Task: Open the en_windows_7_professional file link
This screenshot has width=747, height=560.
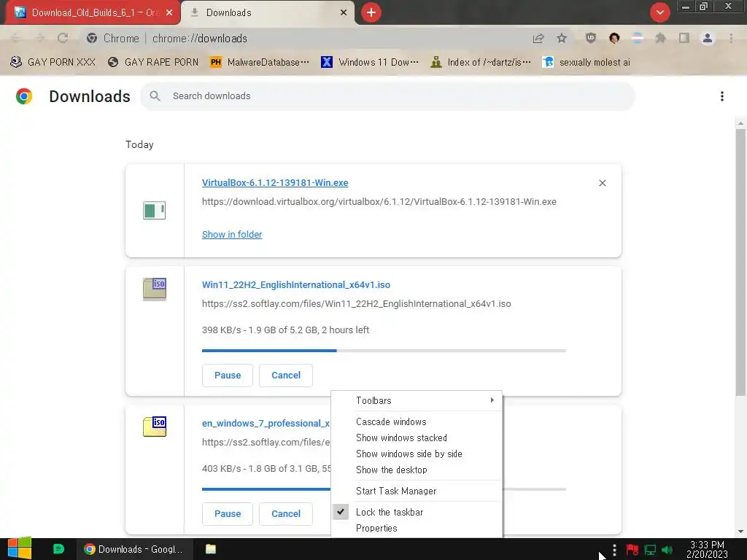Action: pos(266,424)
